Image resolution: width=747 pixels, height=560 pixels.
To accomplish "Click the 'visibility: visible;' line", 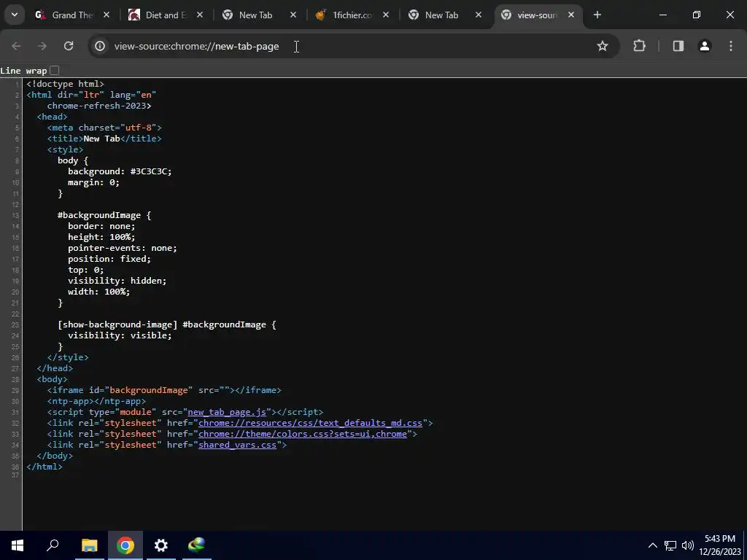I will point(120,335).
